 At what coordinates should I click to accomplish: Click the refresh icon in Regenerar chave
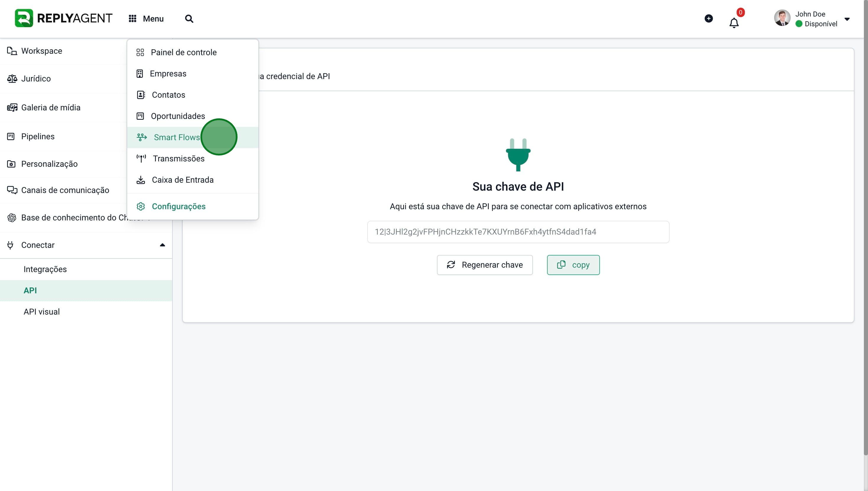pos(451,265)
